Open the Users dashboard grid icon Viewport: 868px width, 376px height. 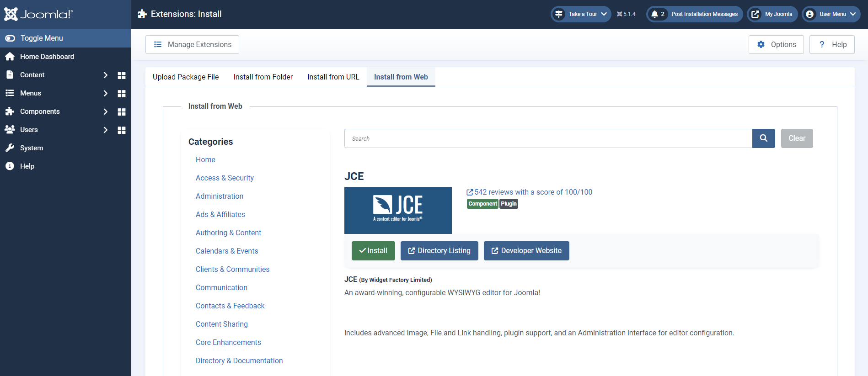click(x=122, y=130)
